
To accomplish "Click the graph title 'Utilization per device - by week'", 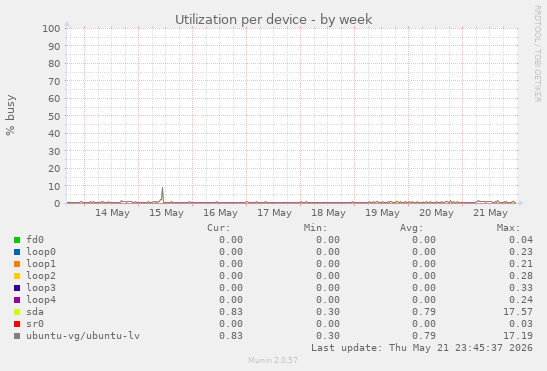I will click(x=274, y=20).
